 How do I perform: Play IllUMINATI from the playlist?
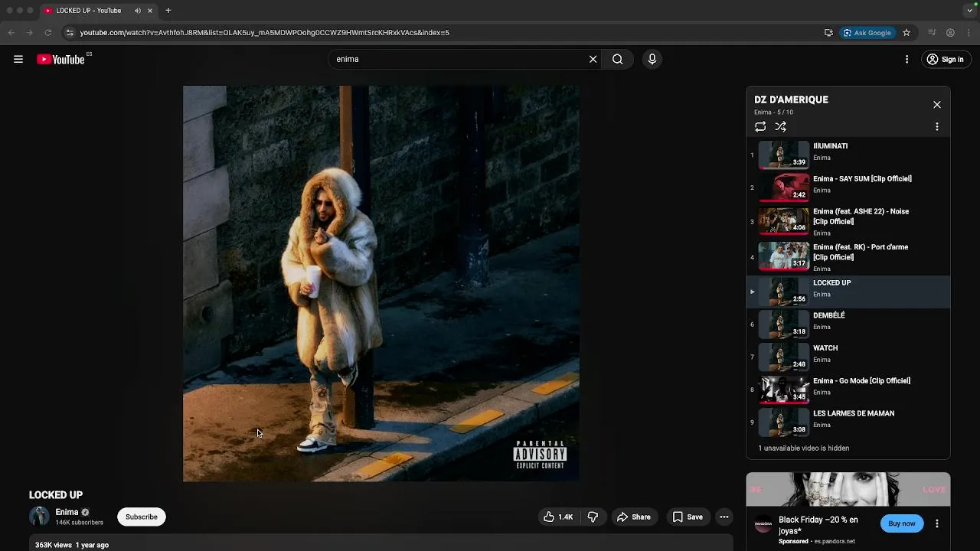[848, 155]
